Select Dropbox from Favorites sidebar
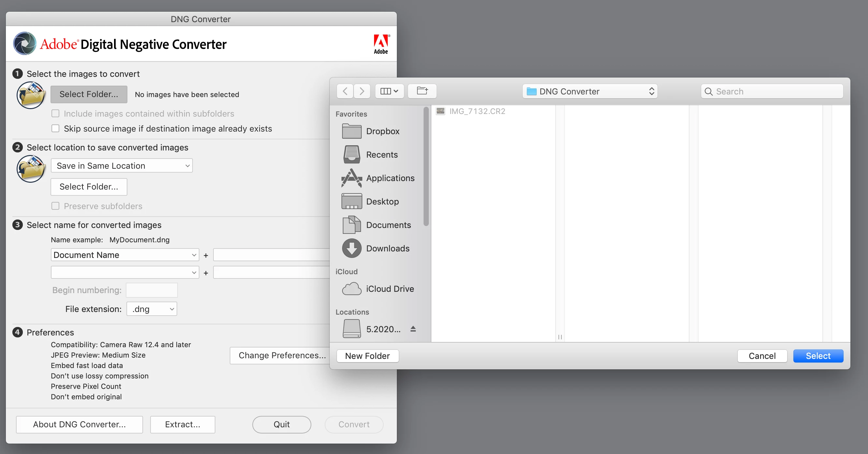The height and width of the screenshot is (454, 868). [x=382, y=131]
